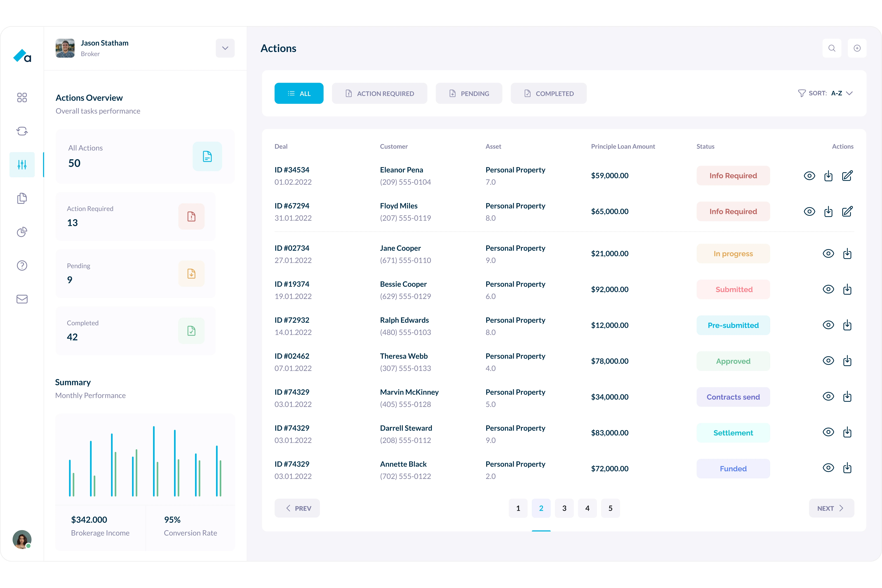The height and width of the screenshot is (588, 882).
Task: Open the mail envelope icon in sidebar
Action: point(22,299)
